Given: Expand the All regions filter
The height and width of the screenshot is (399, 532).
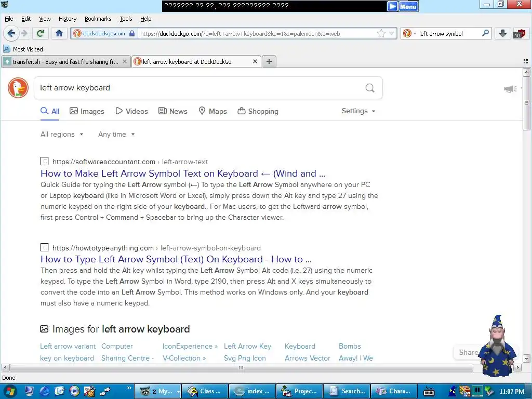Looking at the screenshot, I should 62,135.
